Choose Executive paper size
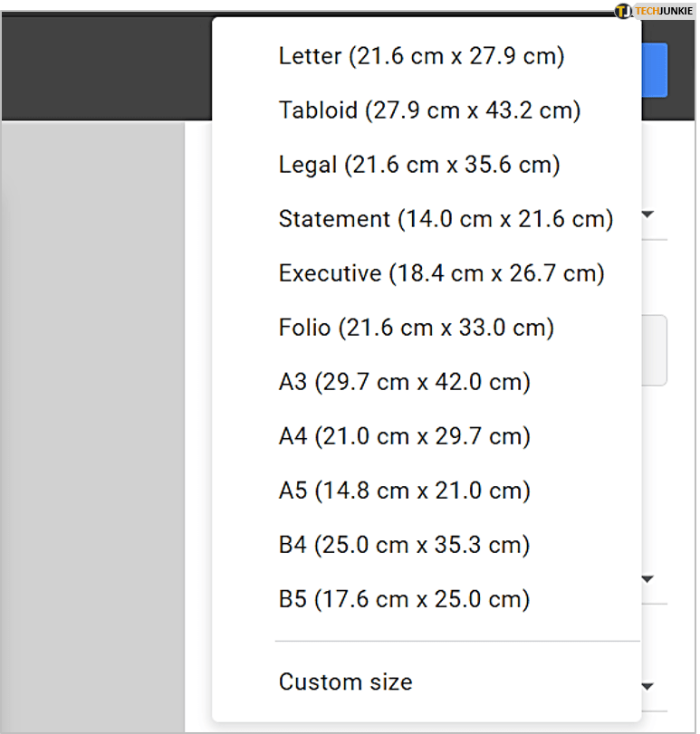 coord(441,273)
